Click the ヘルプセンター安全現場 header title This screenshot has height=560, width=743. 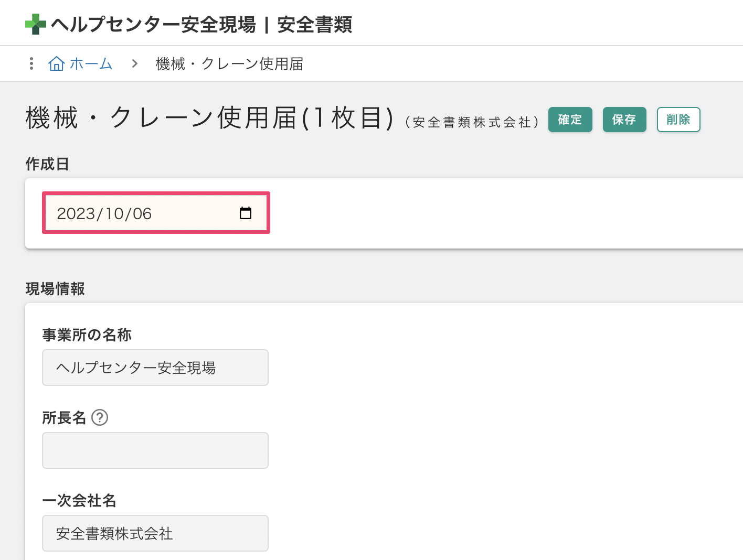(153, 25)
